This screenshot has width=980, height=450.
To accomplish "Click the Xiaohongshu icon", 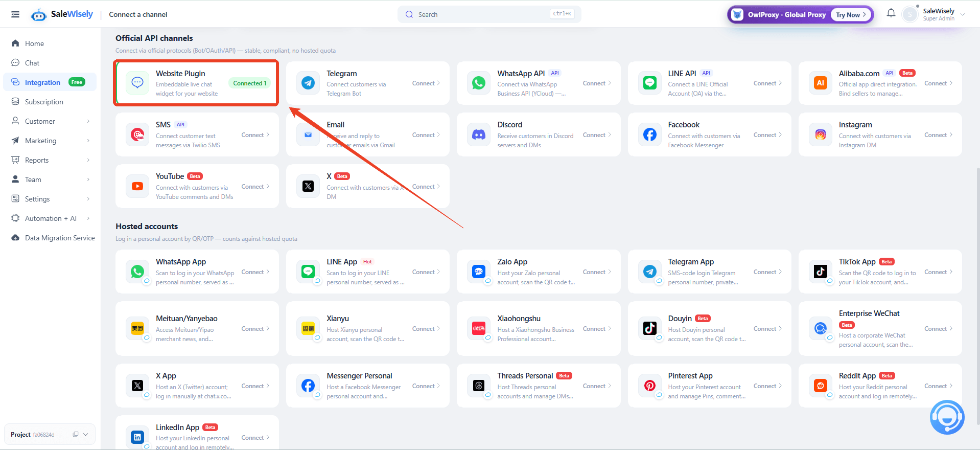I will click(479, 329).
